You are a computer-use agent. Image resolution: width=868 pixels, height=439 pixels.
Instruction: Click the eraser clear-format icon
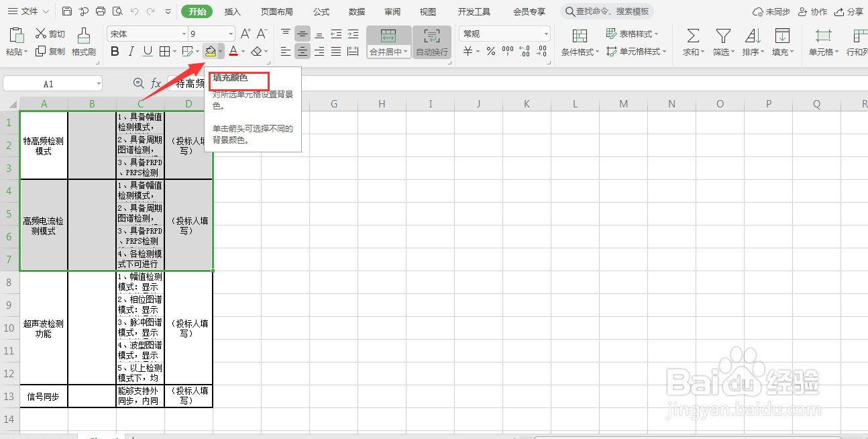tap(256, 51)
